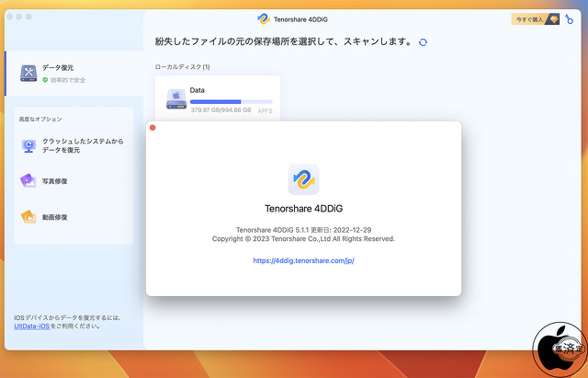Open the 4ddig.tenorshare.com/jp link
Viewport: 588px width, 378px height.
[x=304, y=260]
